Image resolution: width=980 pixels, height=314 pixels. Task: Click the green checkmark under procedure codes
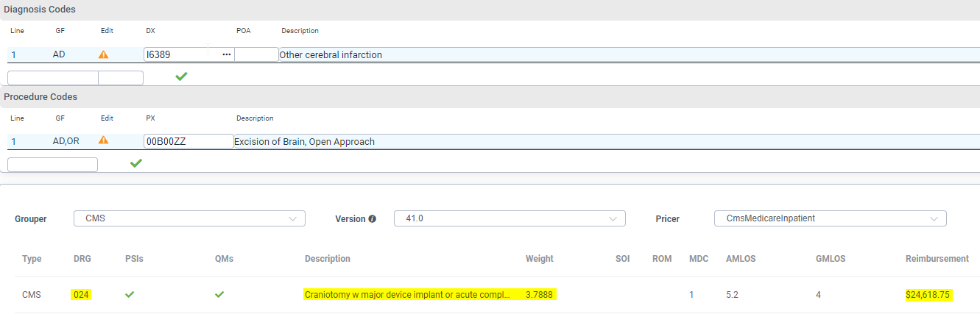pyautogui.click(x=135, y=163)
